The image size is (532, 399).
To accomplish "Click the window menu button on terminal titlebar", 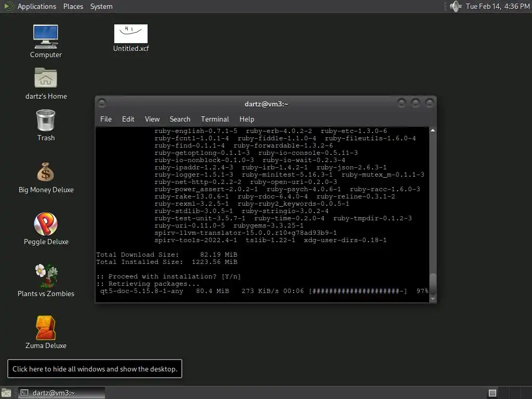I will (102, 103).
